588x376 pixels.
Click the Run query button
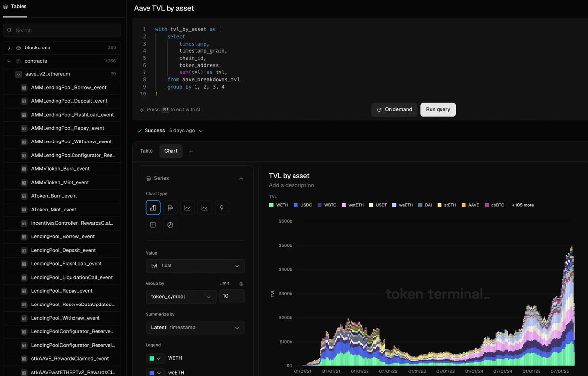tap(438, 109)
